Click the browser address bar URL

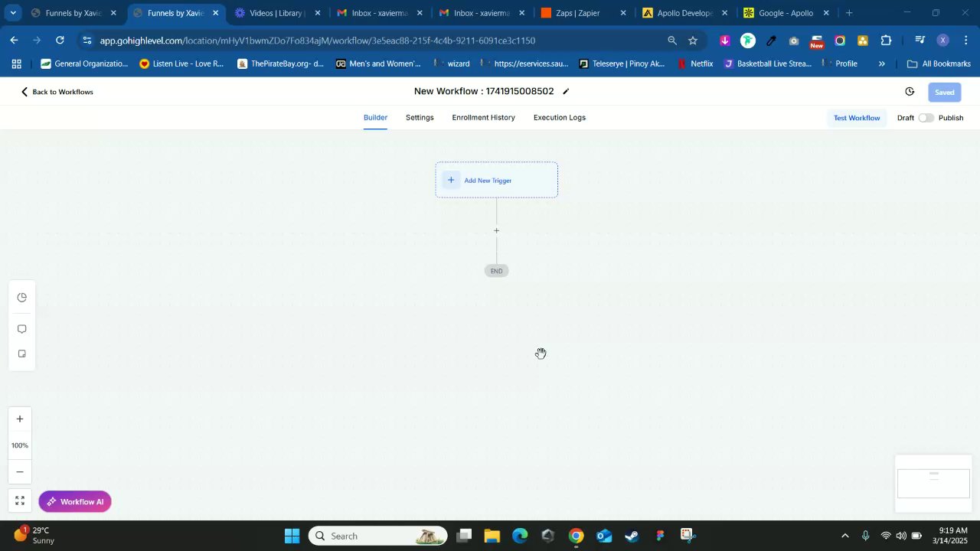coord(318,41)
